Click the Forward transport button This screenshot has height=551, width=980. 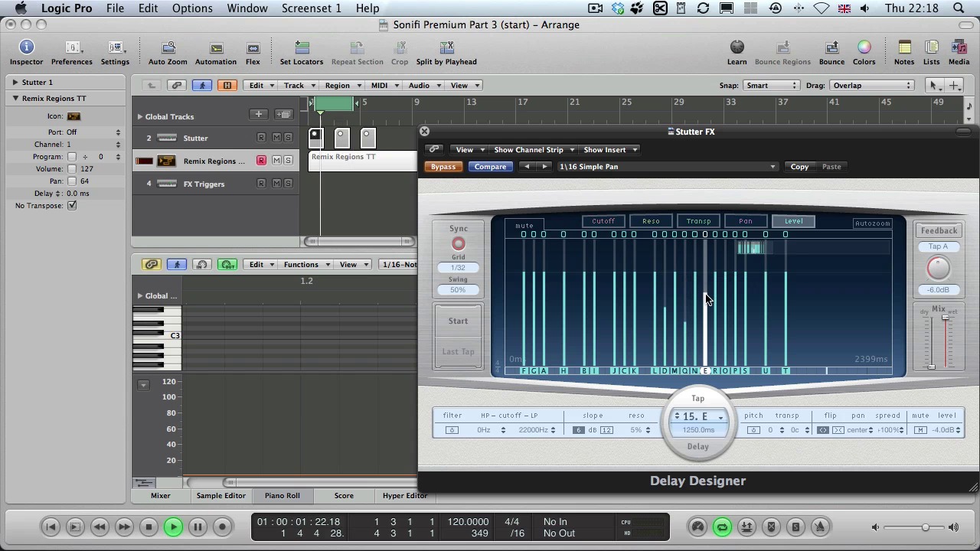pos(124,527)
